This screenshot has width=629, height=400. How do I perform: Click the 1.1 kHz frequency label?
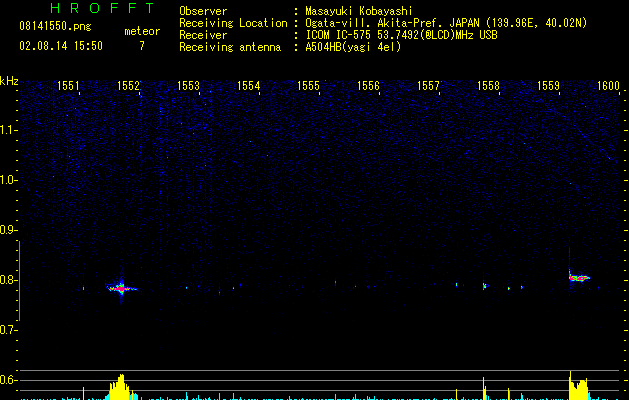point(9,130)
